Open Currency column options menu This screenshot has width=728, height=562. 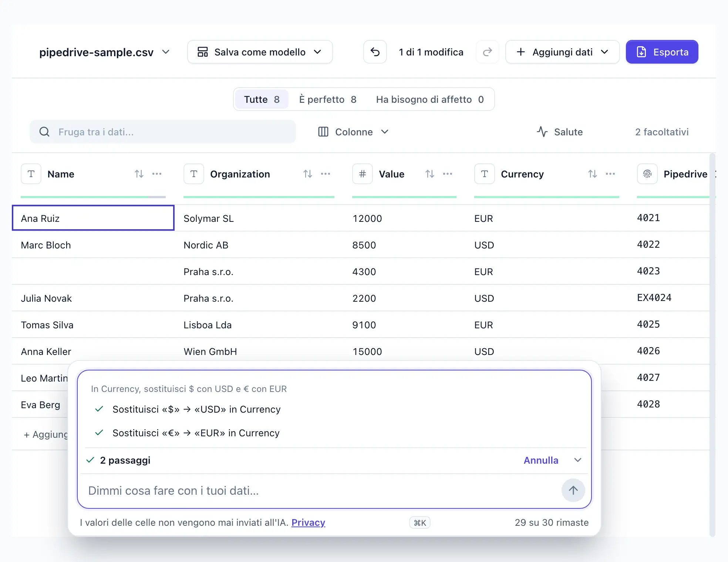[x=610, y=174]
